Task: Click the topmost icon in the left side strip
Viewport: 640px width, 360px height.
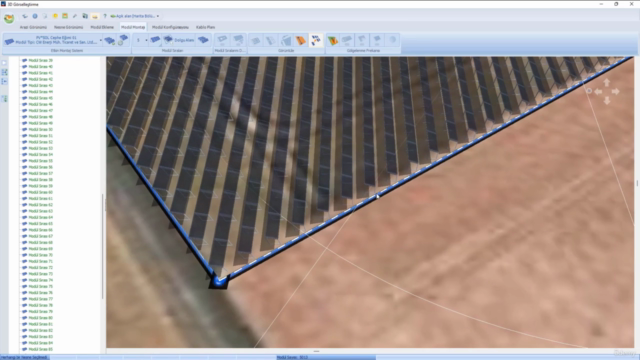Action: click(4, 63)
